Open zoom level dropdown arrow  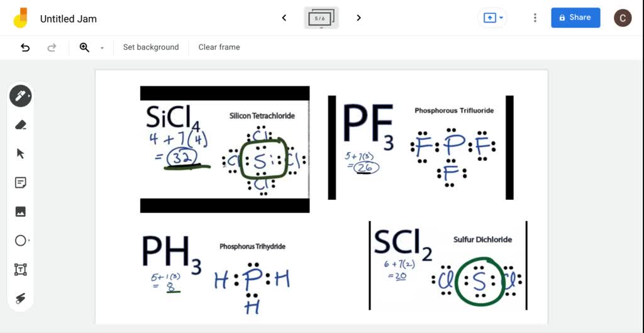102,48
